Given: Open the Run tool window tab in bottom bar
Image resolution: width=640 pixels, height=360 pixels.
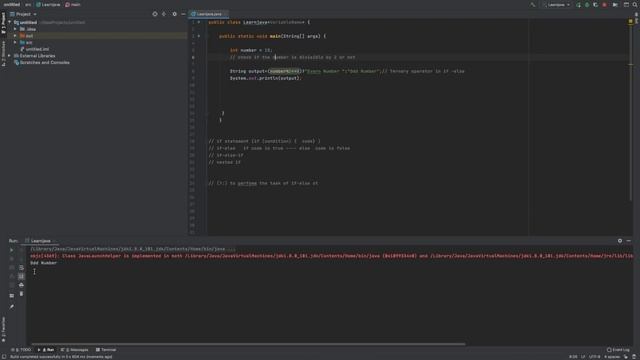Looking at the screenshot, I should click(46, 350).
